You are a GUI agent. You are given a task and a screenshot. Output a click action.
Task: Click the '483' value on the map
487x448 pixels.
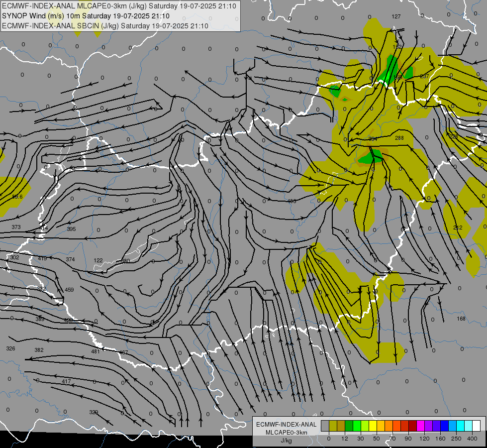pos(292,201)
